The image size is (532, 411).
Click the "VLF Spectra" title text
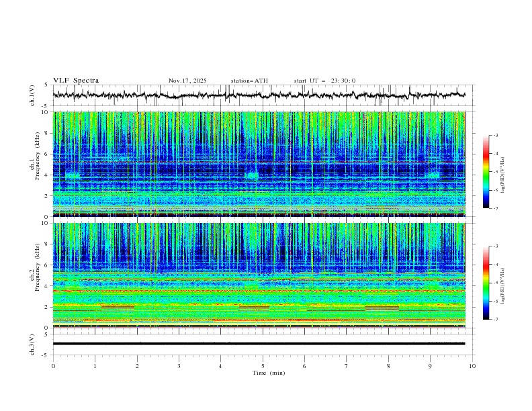tap(76, 81)
